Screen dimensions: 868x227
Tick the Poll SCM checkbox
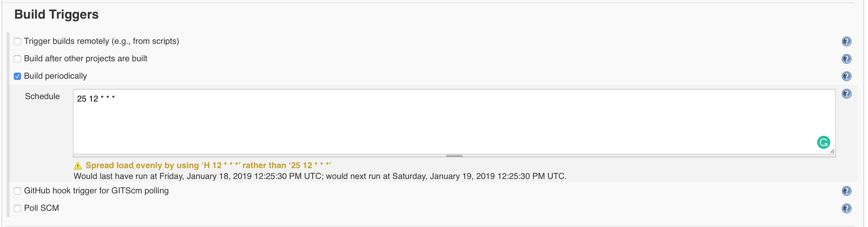tap(17, 208)
